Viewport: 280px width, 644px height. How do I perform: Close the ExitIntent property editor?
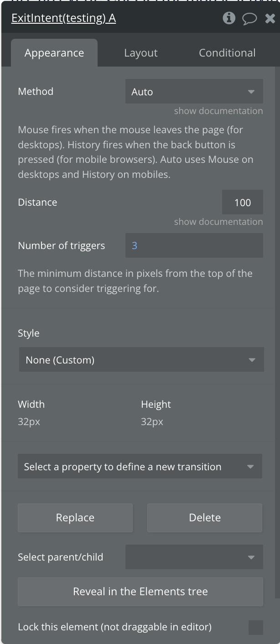tap(270, 19)
